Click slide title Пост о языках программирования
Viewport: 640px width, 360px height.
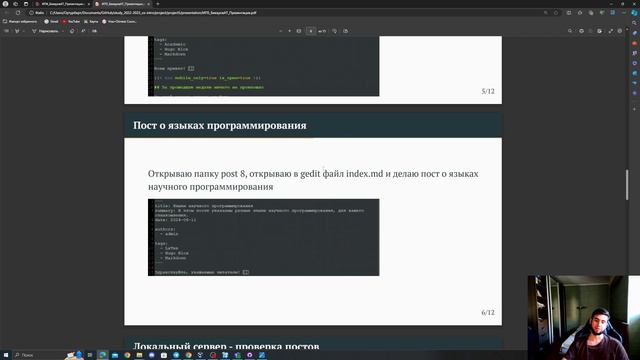[220, 125]
